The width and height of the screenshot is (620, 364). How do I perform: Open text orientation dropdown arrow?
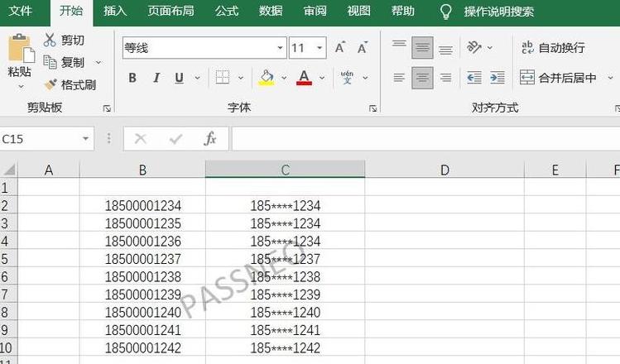click(x=490, y=48)
